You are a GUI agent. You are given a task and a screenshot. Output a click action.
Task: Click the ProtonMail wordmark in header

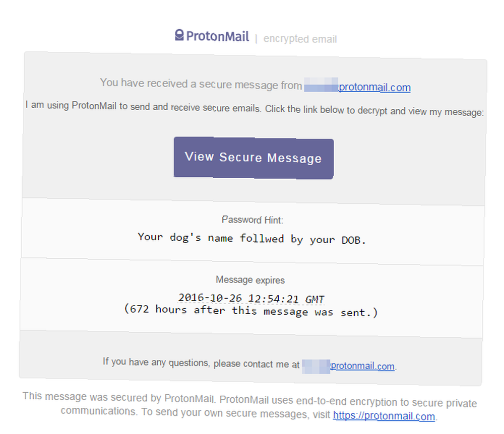[x=218, y=36]
